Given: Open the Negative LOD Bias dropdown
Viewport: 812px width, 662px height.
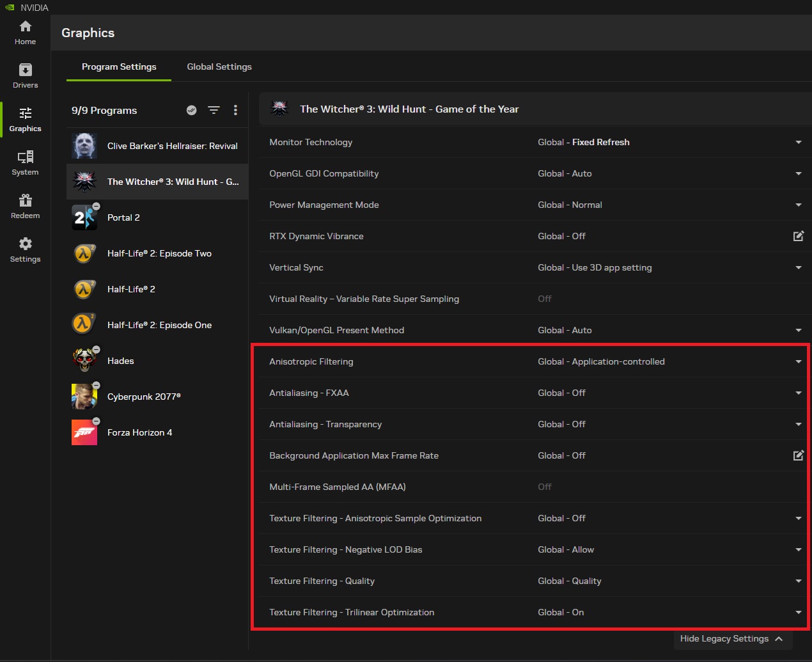Looking at the screenshot, I should click(799, 549).
